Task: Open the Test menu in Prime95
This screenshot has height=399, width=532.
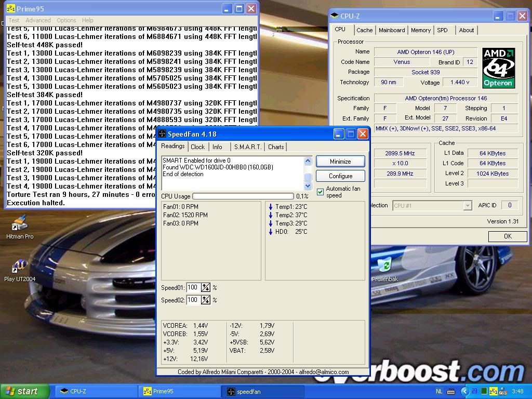Action: coord(14,20)
